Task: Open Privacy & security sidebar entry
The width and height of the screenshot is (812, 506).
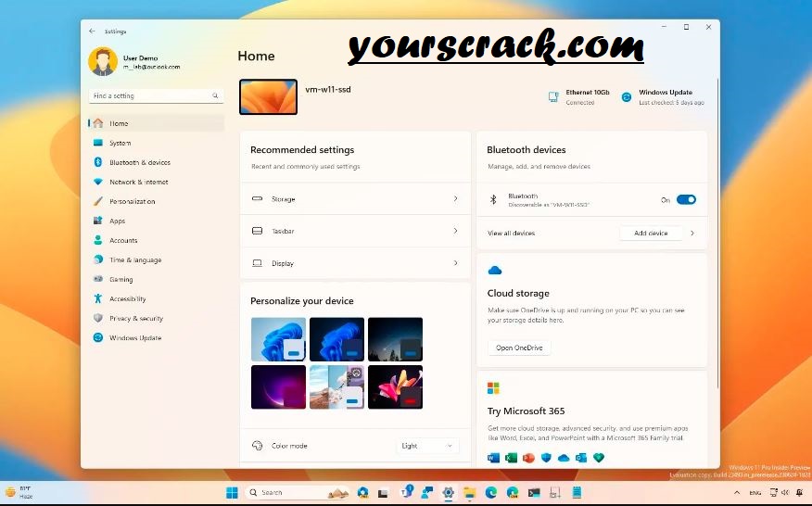Action: pyautogui.click(x=156, y=319)
